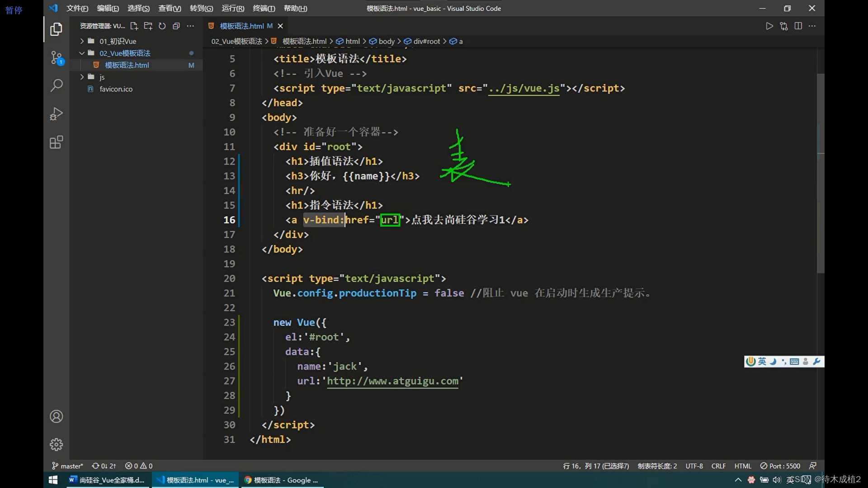
Task: Switch to Word document in taskbar
Action: pyautogui.click(x=107, y=480)
